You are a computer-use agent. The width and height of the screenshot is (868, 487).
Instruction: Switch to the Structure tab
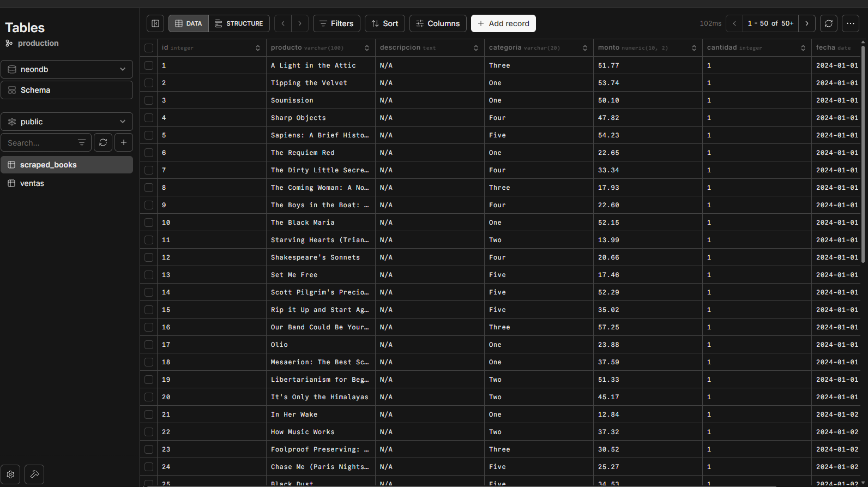[x=239, y=23]
